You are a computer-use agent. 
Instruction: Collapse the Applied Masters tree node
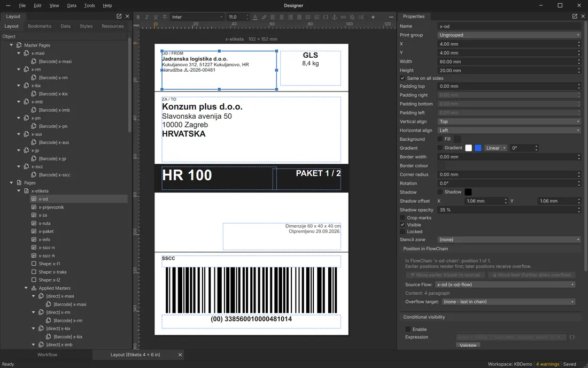click(x=26, y=288)
